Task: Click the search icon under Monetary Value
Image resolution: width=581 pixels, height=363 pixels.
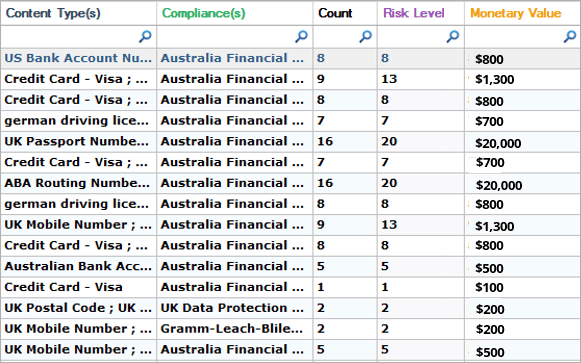Action: point(570,36)
